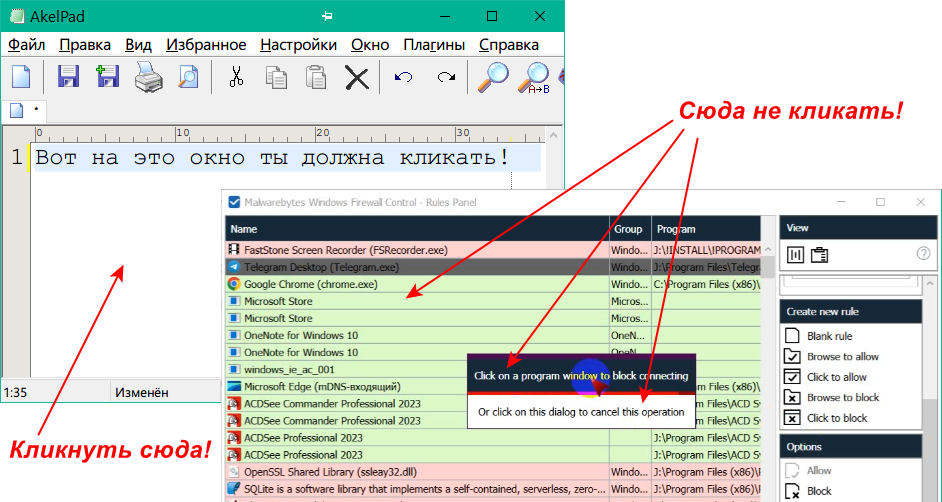Click the Print icon in AkelPad toolbar
The width and height of the screenshot is (942, 502).
[148, 78]
